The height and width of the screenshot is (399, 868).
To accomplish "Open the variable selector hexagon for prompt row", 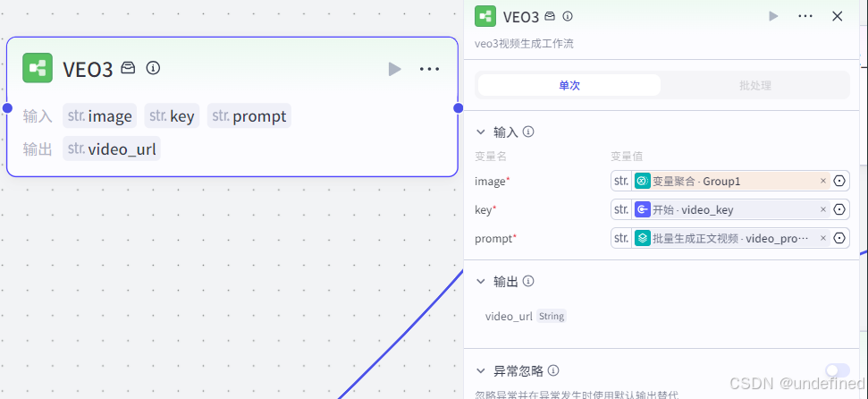I will pos(839,238).
